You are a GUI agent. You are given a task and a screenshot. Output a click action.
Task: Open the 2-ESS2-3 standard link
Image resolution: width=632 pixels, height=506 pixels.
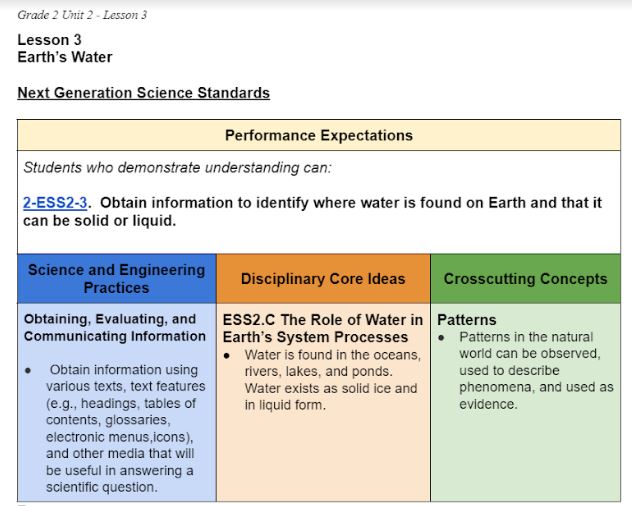click(x=55, y=202)
